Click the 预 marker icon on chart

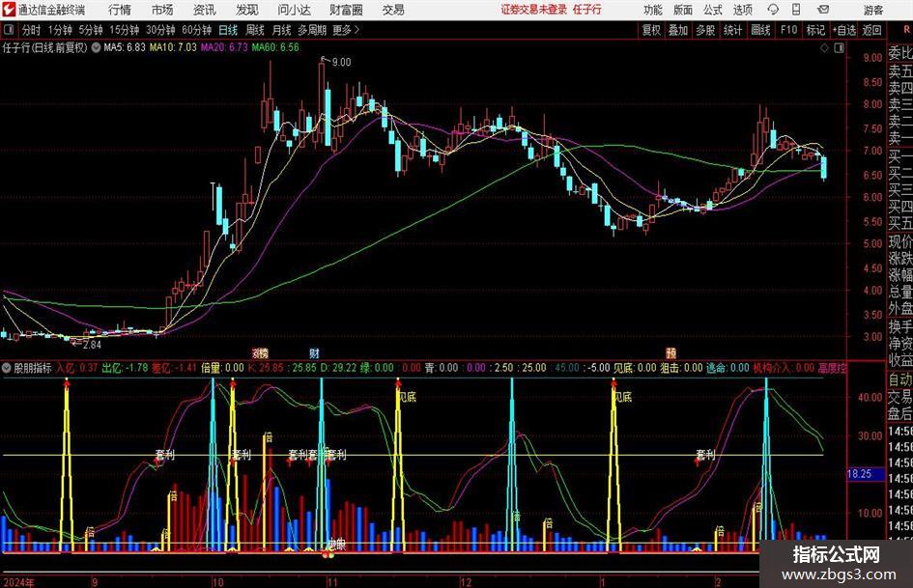click(x=670, y=352)
